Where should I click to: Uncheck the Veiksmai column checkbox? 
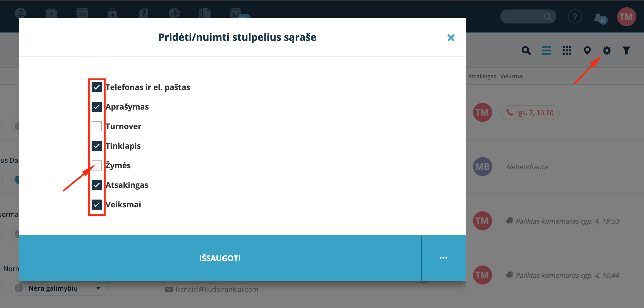[97, 205]
